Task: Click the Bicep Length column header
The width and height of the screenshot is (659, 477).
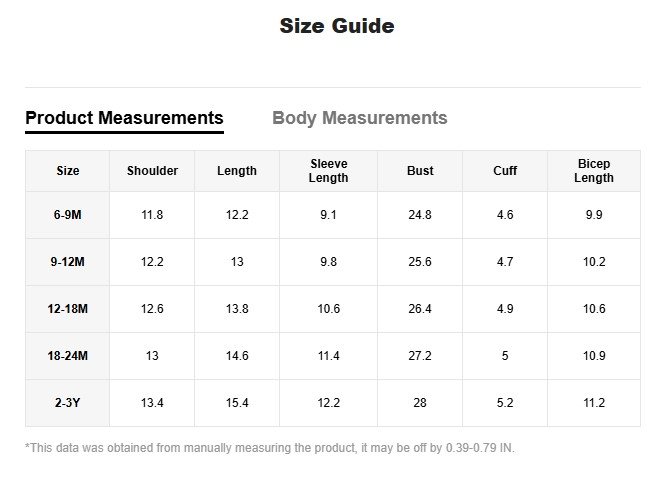Action: (594, 171)
